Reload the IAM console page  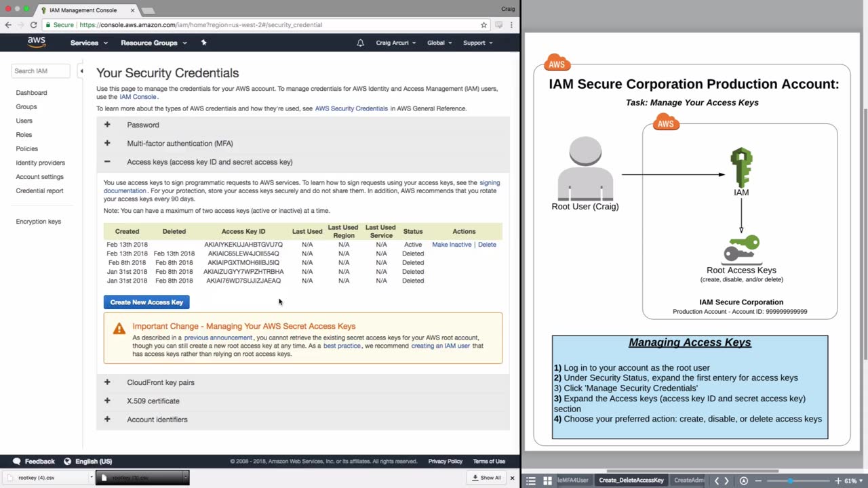pyautogui.click(x=33, y=25)
